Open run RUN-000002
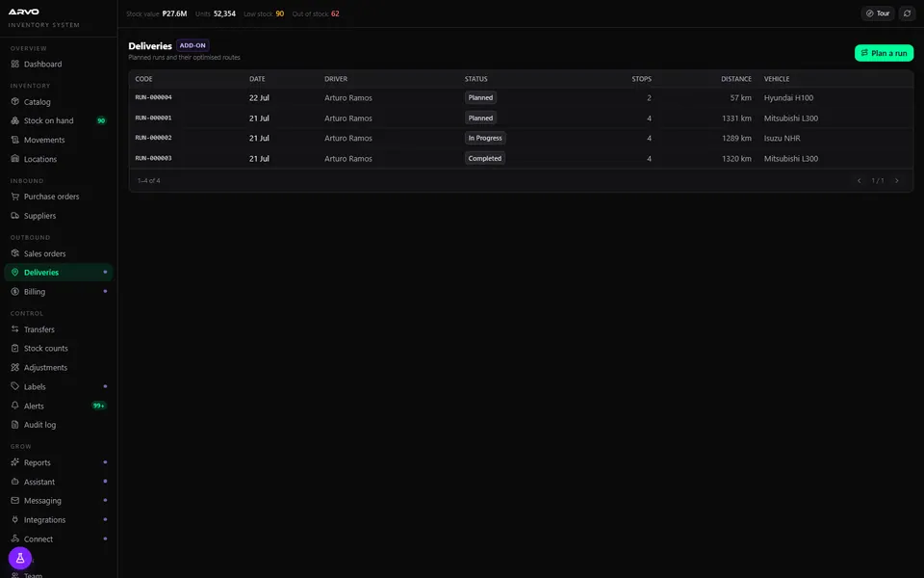This screenshot has width=924, height=578. 521,138
